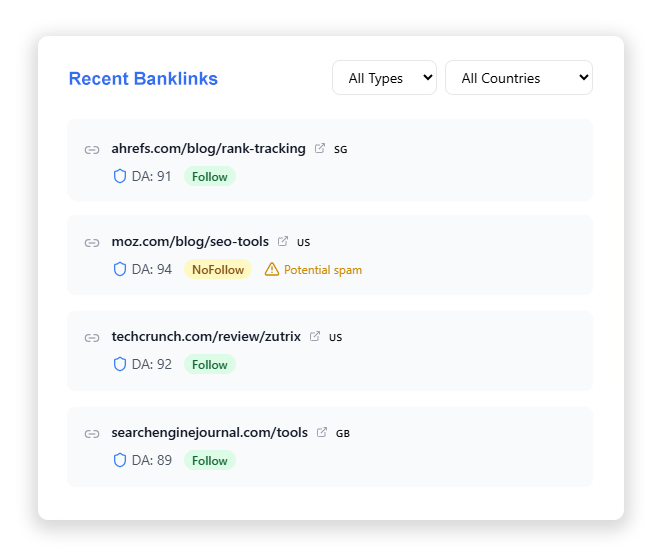The width and height of the screenshot is (661, 556).
Task: Click the Potential spam warning triangle
Action: click(272, 269)
